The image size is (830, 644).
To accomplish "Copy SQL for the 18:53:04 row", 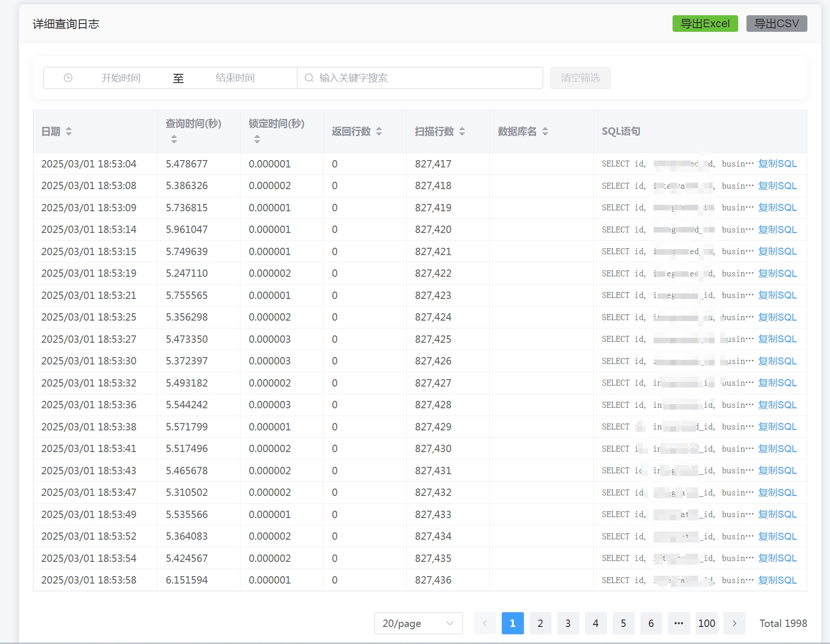I will [777, 164].
